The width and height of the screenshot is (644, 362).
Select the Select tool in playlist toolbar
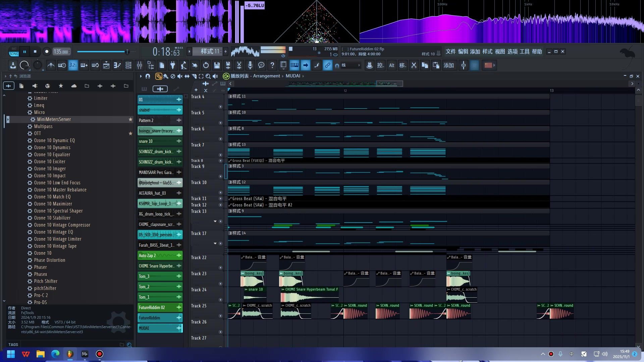[x=201, y=76]
